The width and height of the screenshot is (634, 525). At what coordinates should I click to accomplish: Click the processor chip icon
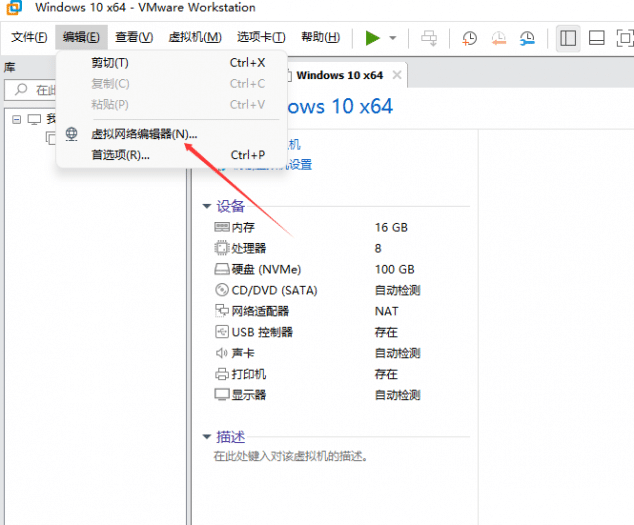[x=222, y=248]
